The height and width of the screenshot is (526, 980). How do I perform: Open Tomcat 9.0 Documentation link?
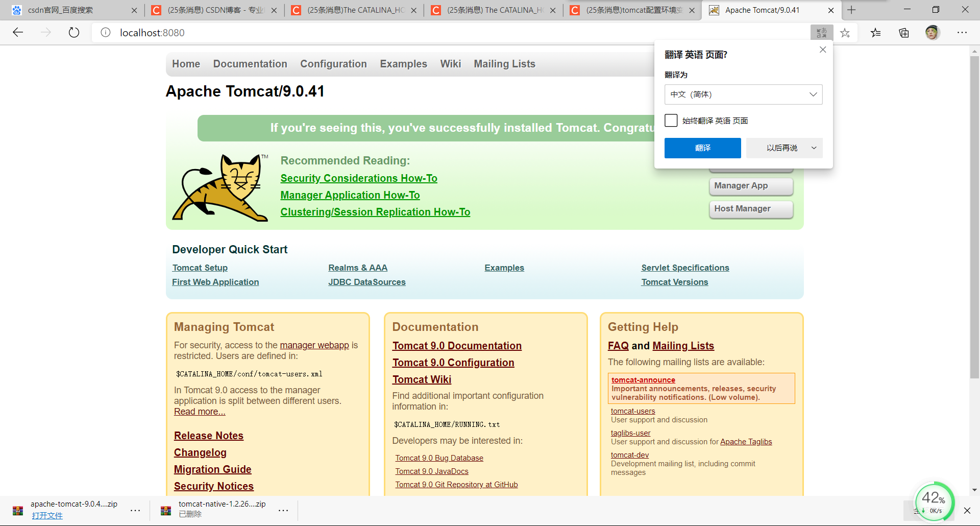tap(457, 346)
